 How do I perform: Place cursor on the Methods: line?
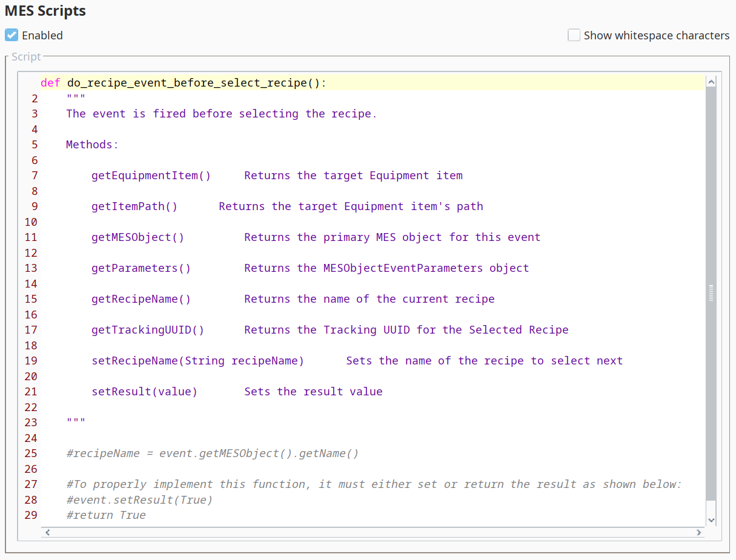click(x=92, y=145)
